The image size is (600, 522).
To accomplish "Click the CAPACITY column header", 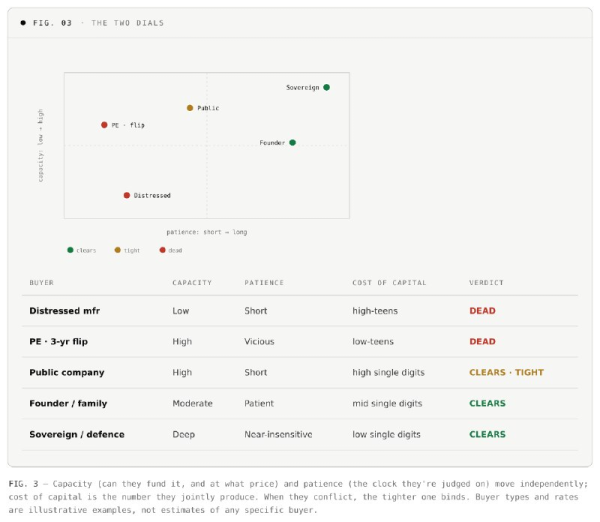I will 192,282.
